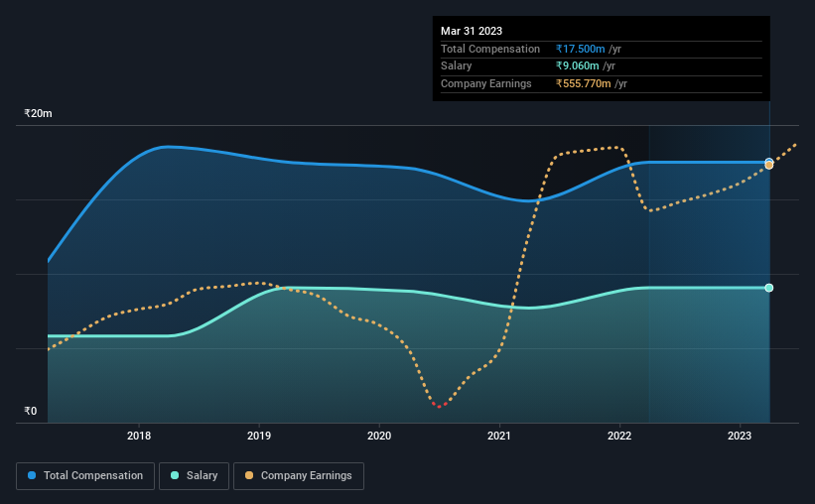Click the orange dot in Company Earnings legend
This screenshot has width=815, height=504.
pos(249,475)
